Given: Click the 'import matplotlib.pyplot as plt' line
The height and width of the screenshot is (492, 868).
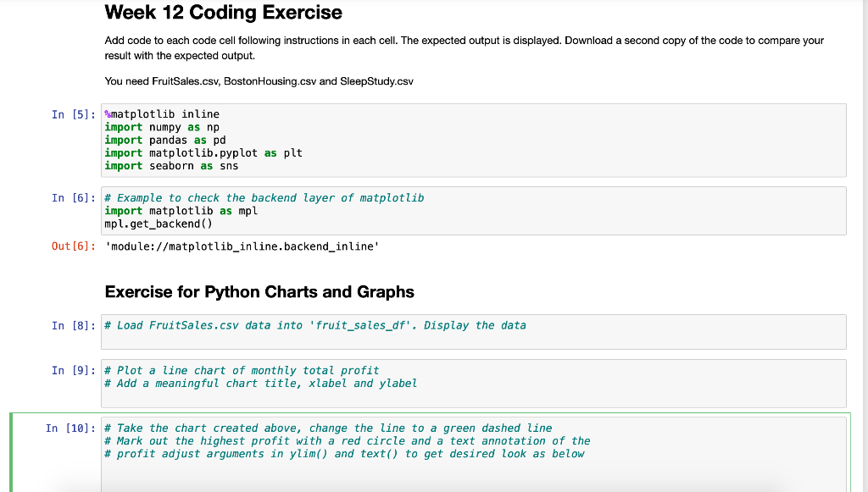Looking at the screenshot, I should (x=203, y=152).
